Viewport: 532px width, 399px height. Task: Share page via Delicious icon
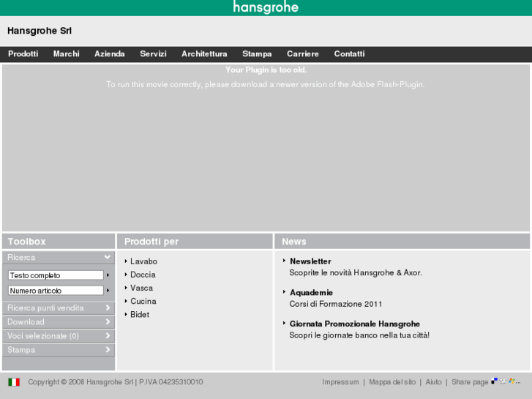click(495, 381)
